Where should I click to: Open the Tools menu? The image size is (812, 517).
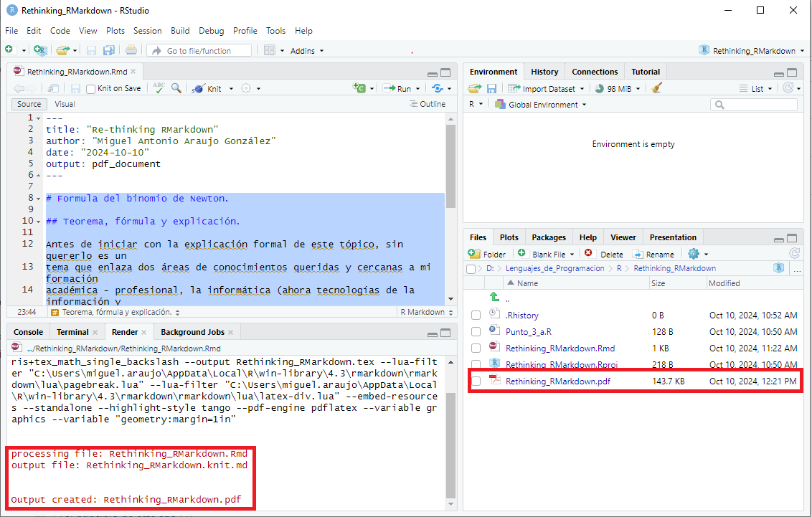pos(275,31)
